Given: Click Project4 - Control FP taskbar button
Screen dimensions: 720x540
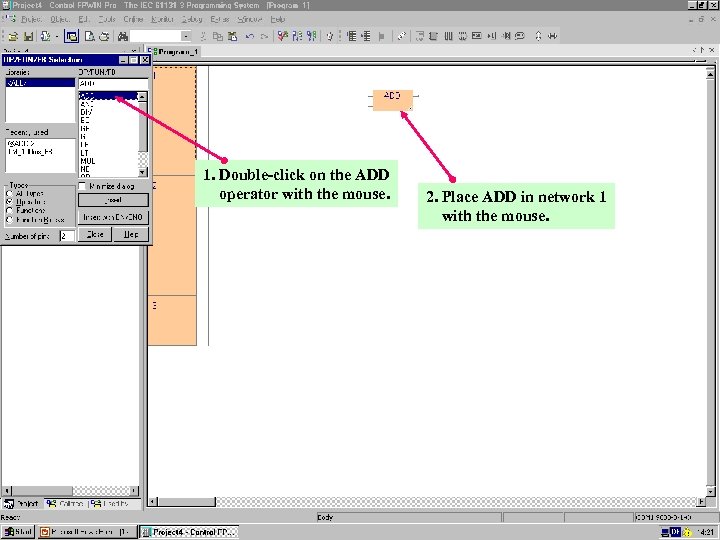Looking at the screenshot, I should (x=189, y=532).
